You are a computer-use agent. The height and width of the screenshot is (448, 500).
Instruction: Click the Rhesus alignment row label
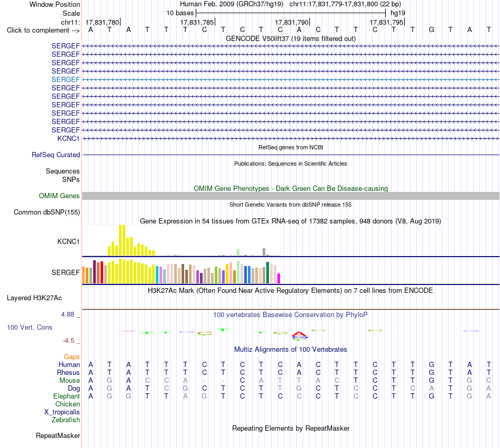pos(68,372)
